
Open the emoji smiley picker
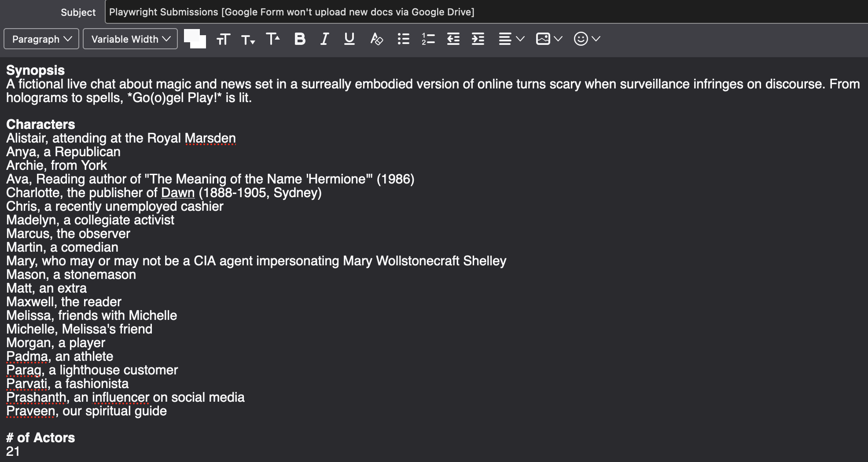586,39
